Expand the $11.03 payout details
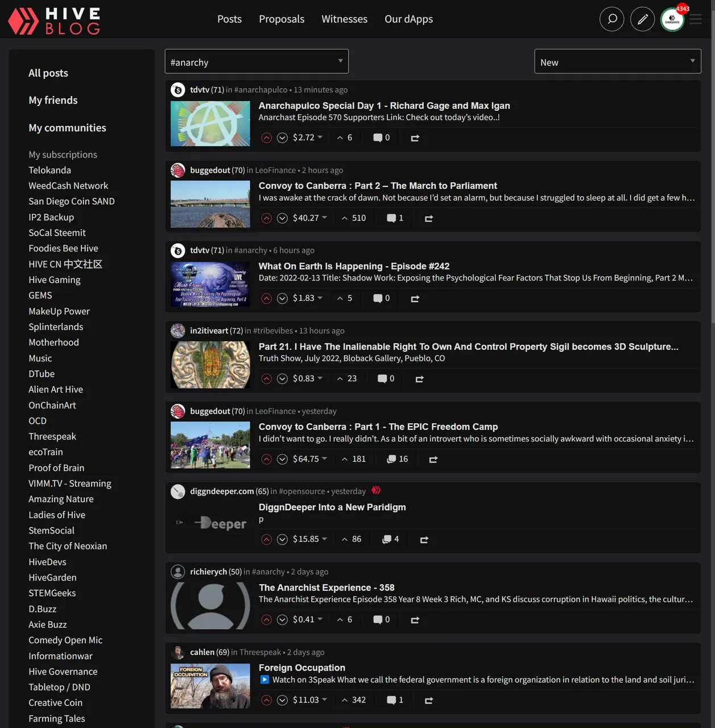 click(310, 701)
